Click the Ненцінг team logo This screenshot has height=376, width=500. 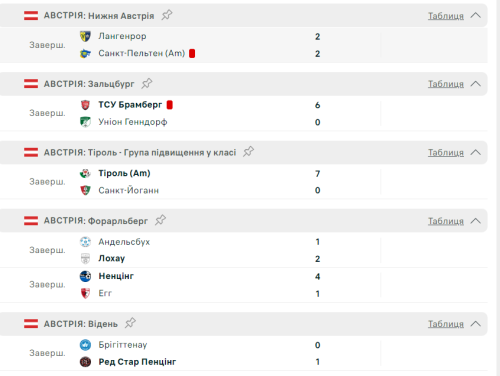[x=85, y=276]
